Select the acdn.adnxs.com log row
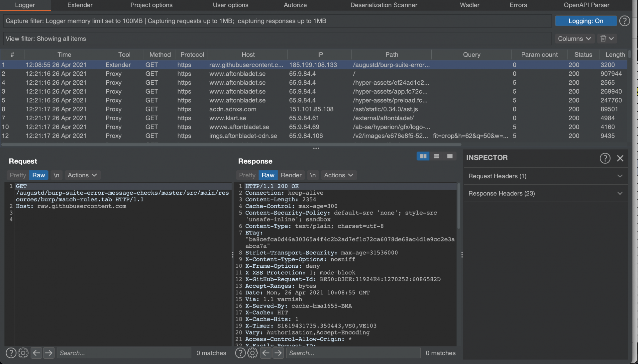Viewport: 638px width, 364px height. [314, 109]
